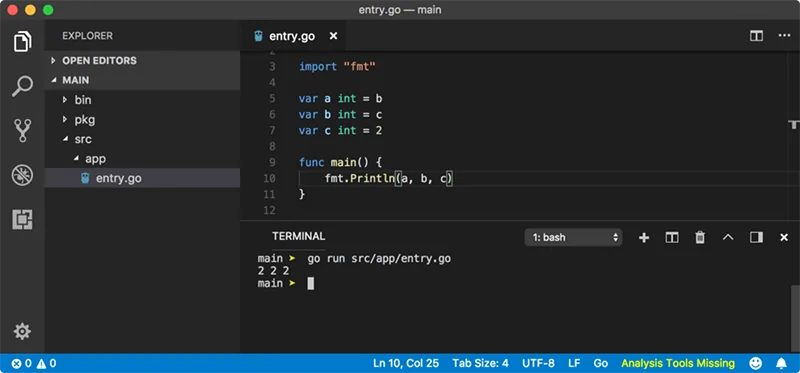
Task: Toggle maximized terminal panel with chevron up
Action: [728, 237]
